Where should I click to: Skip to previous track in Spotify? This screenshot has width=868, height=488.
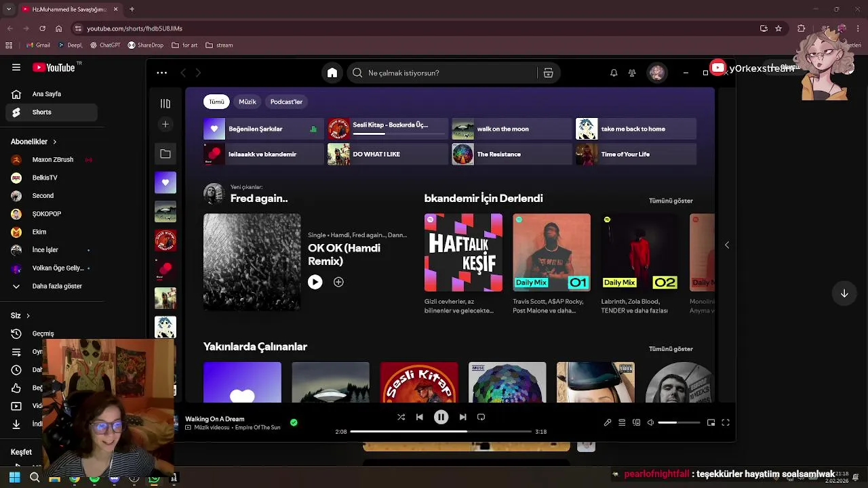click(419, 418)
